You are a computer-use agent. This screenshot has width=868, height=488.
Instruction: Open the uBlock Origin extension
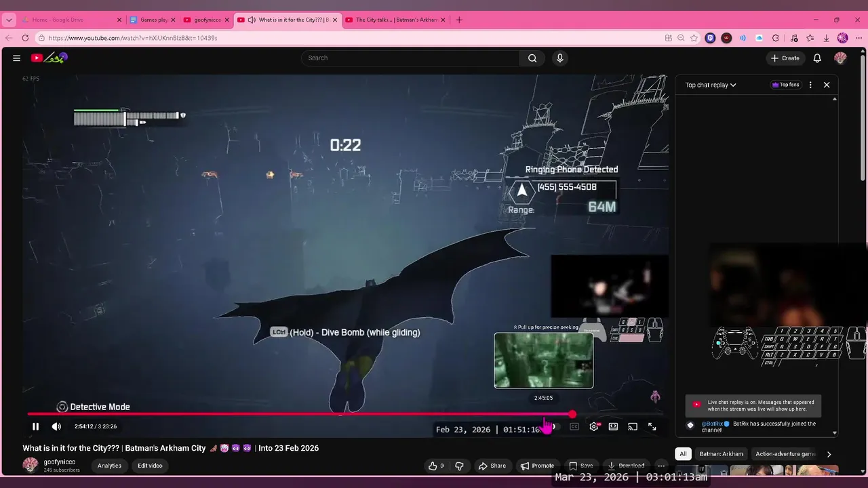coord(726,38)
